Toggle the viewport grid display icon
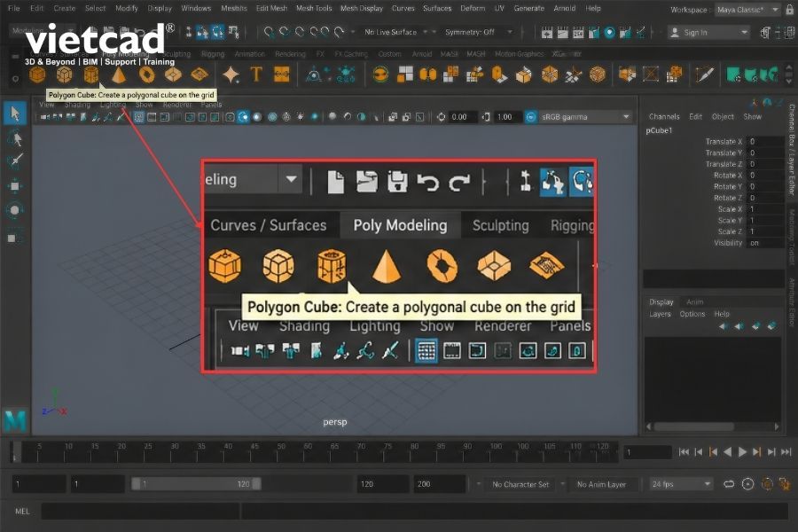Screen dimensions: 798x532 pyautogui.click(x=139, y=117)
